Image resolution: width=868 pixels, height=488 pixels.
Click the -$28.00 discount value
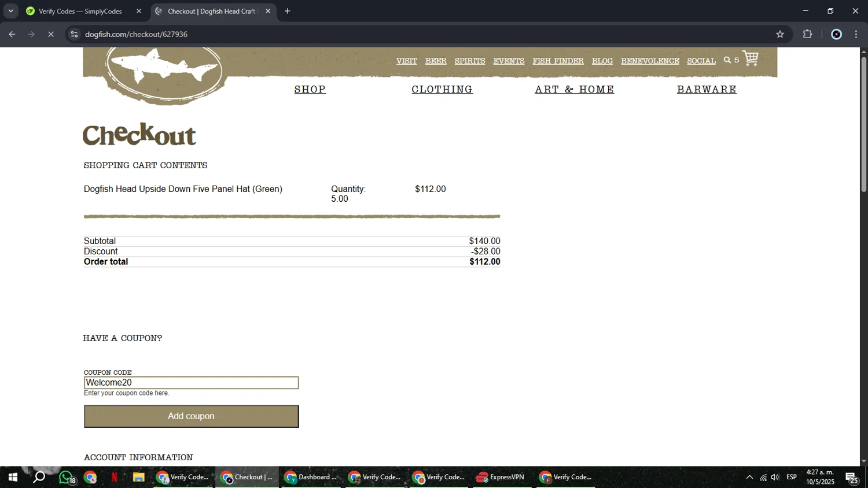pos(486,252)
